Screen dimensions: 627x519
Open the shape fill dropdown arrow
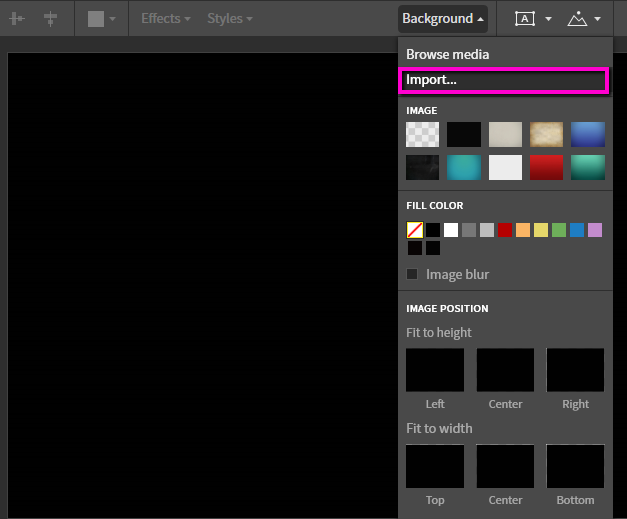pos(112,19)
